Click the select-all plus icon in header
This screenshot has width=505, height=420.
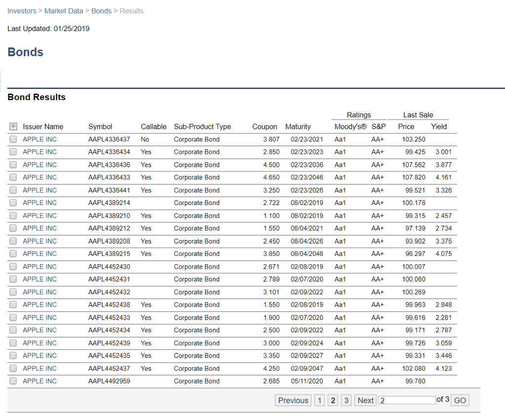click(x=13, y=127)
